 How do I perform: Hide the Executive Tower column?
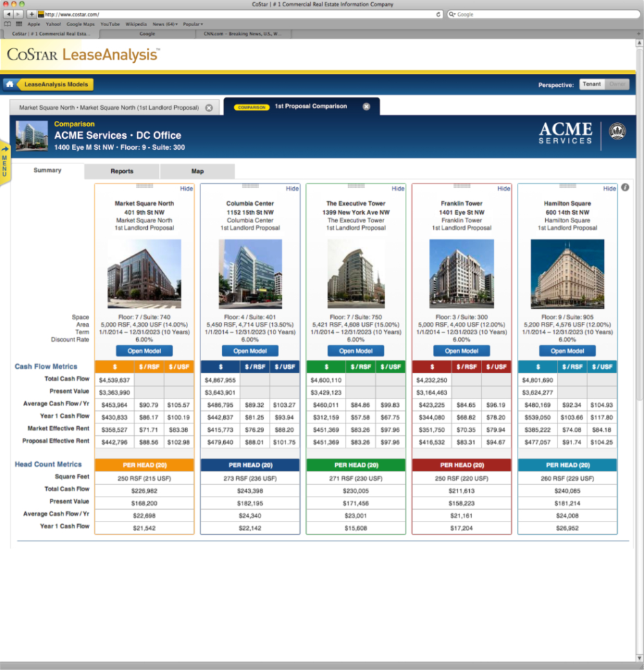pos(398,188)
